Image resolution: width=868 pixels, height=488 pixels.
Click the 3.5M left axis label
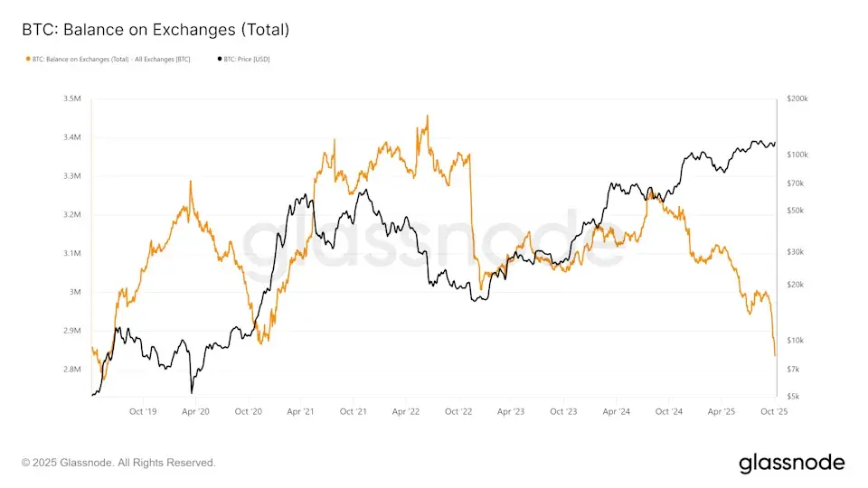[71, 99]
